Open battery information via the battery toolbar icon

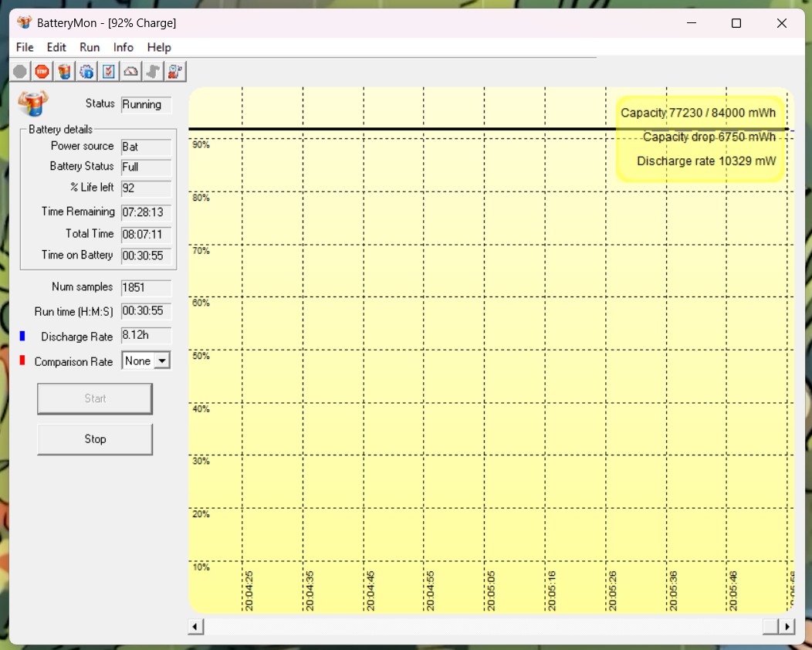coord(64,72)
